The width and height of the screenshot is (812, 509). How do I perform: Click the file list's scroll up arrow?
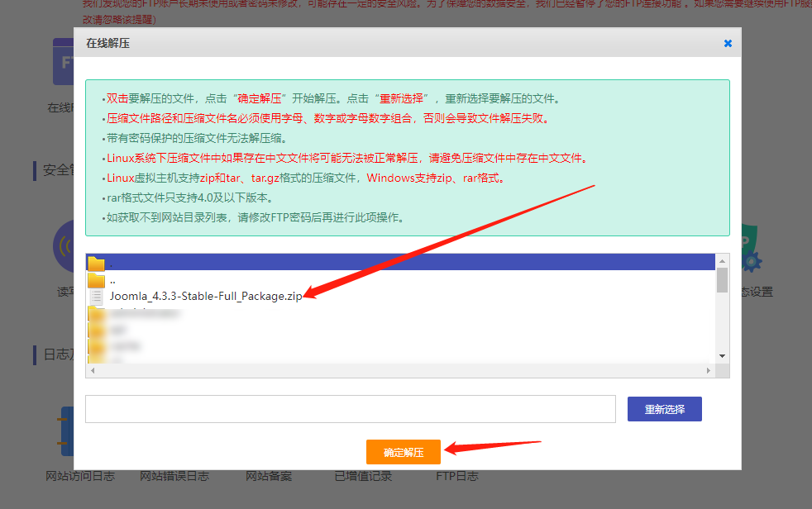point(722,260)
